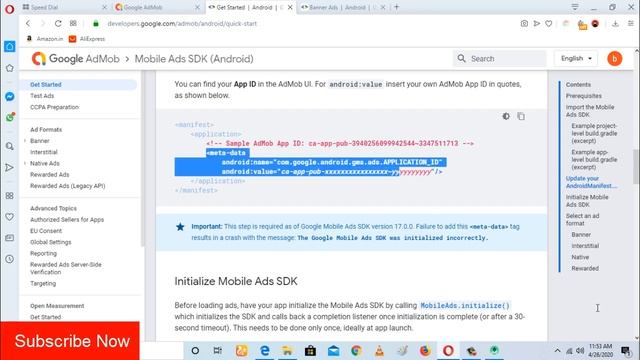Copy the code sample with the copy icon
The height and width of the screenshot is (360, 640).
pyautogui.click(x=521, y=116)
